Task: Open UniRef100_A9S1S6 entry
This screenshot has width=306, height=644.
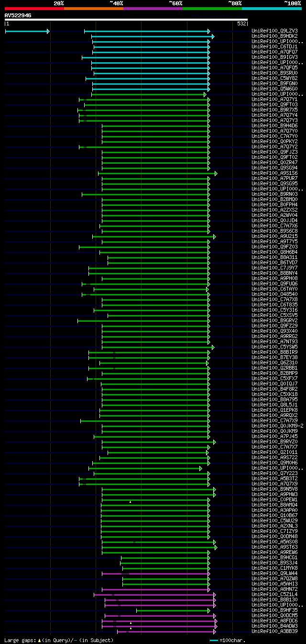Action: pyautogui.click(x=274, y=173)
